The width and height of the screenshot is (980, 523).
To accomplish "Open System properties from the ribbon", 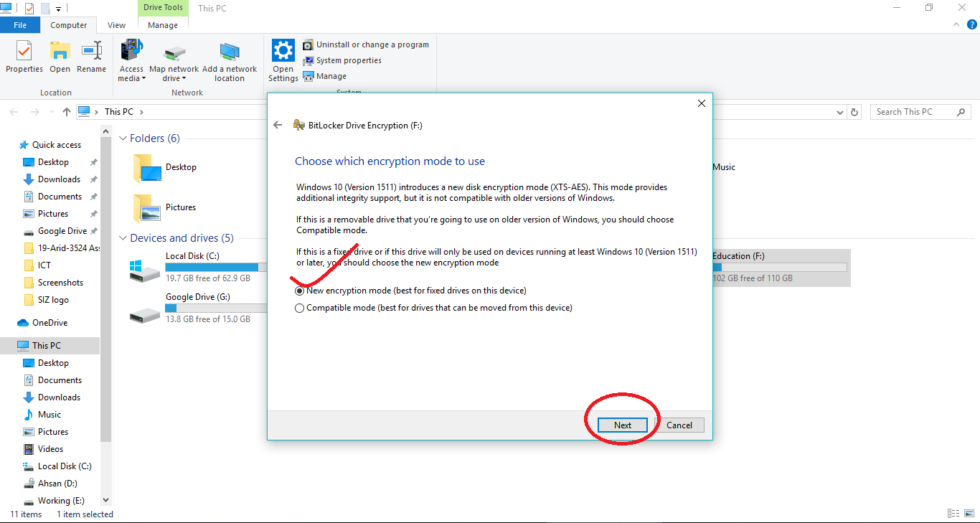I will point(342,60).
